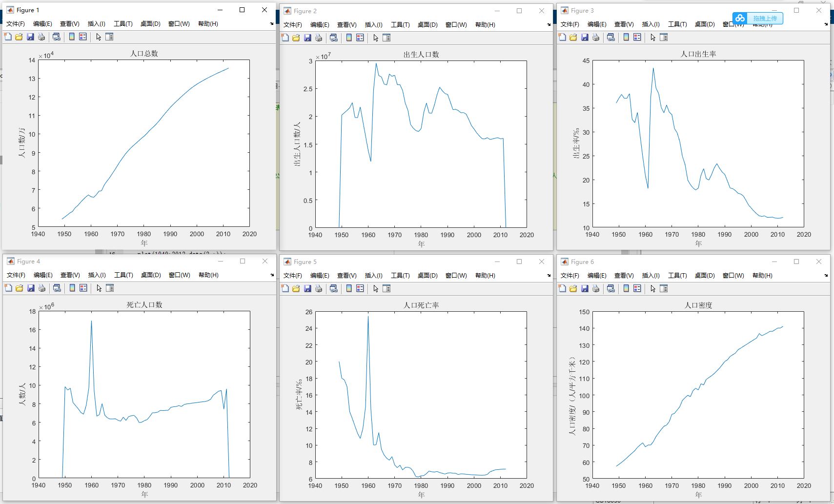
Task: Click the Baidu cloud icon on Figure 3
Action: click(740, 19)
